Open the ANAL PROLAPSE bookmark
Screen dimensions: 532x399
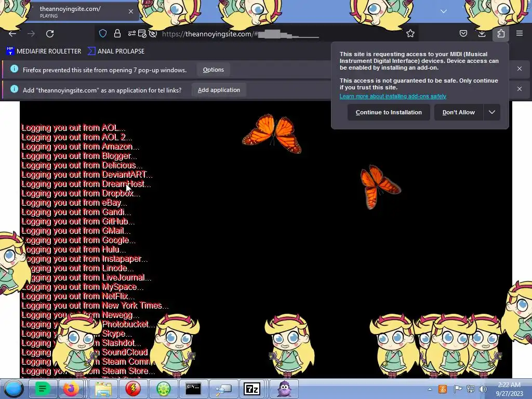(x=116, y=51)
